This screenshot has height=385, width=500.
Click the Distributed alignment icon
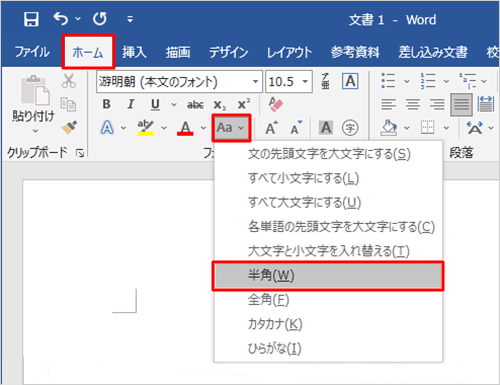click(x=485, y=104)
